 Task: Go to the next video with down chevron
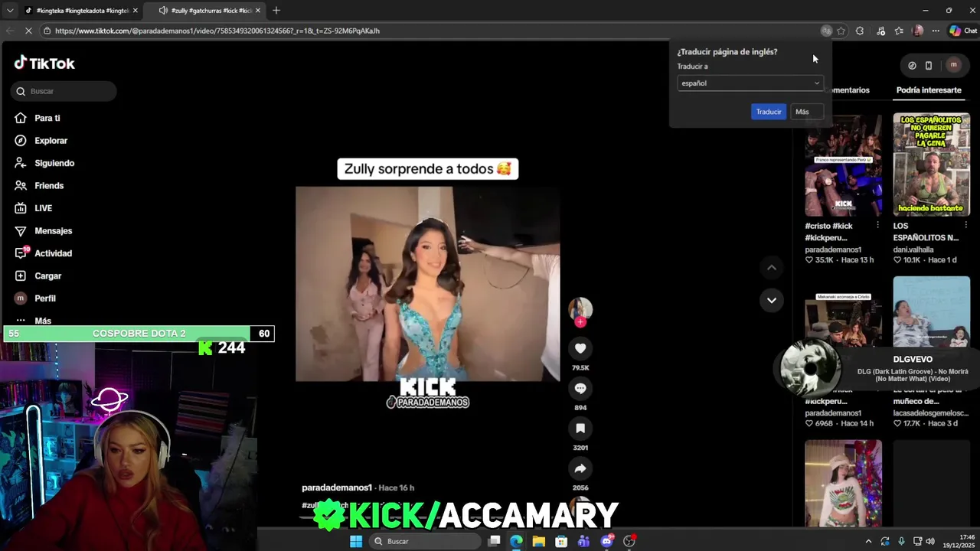[x=772, y=300]
